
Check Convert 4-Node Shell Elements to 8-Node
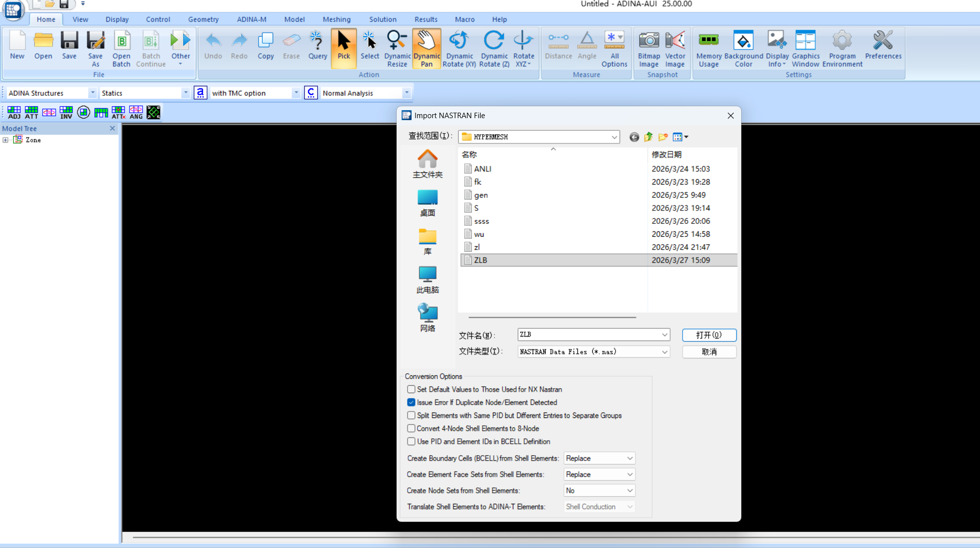tap(411, 428)
